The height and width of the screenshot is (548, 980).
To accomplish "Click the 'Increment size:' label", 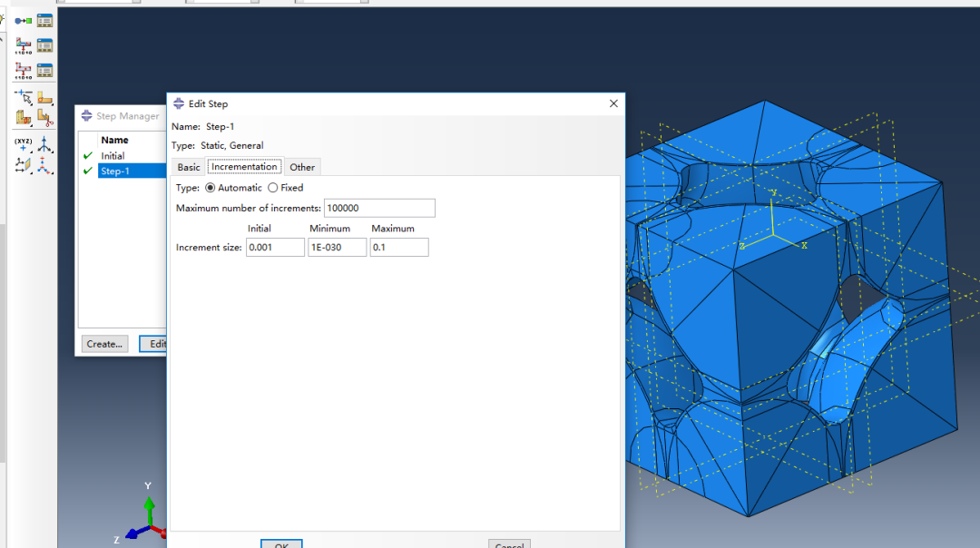I will pos(209,248).
